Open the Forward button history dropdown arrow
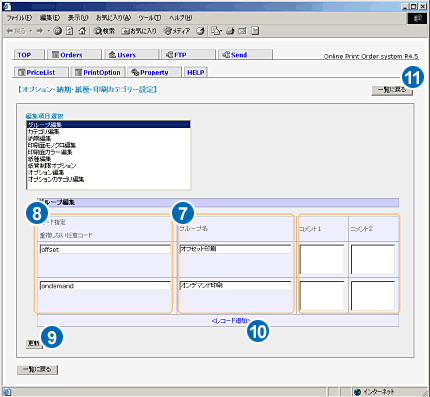The image size is (430, 397). [48, 31]
